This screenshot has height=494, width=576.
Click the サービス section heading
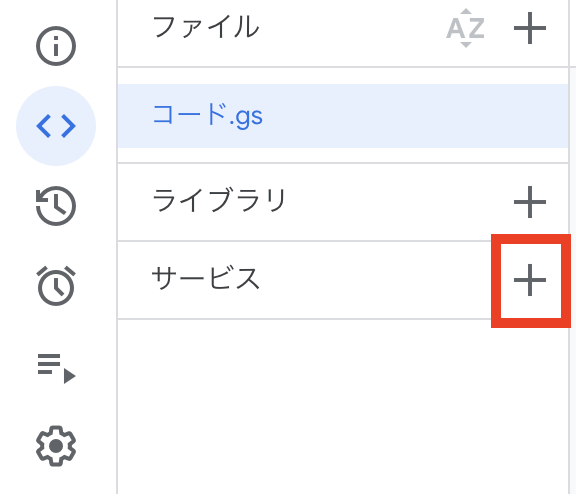pos(206,278)
